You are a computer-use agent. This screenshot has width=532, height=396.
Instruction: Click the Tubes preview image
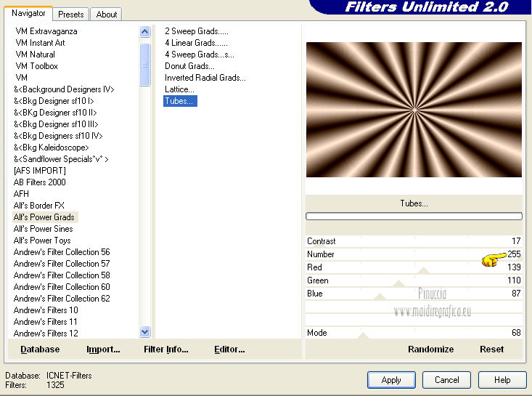pyautogui.click(x=414, y=110)
